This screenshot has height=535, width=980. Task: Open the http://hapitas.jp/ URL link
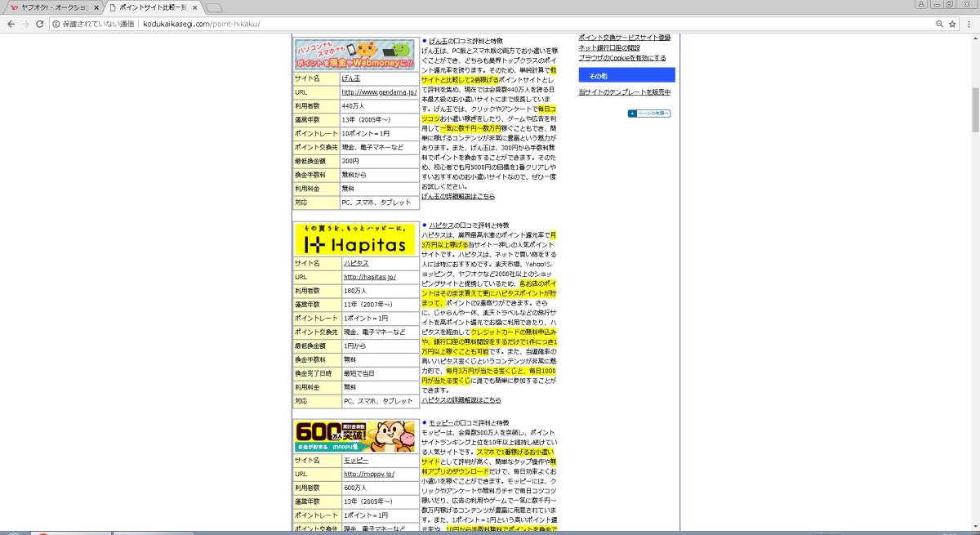369,277
